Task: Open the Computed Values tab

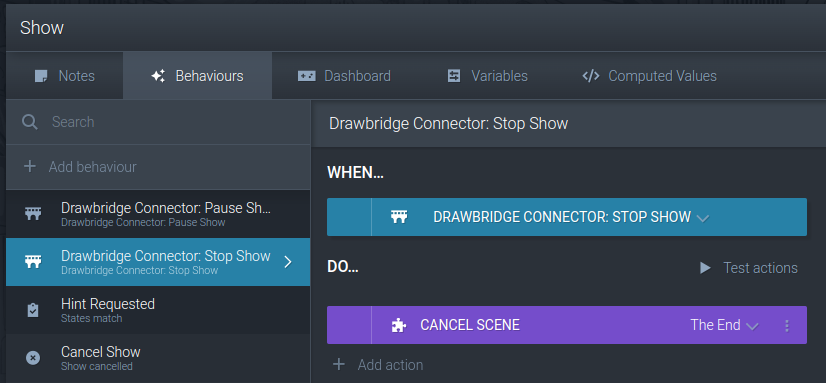Action: coord(649,76)
